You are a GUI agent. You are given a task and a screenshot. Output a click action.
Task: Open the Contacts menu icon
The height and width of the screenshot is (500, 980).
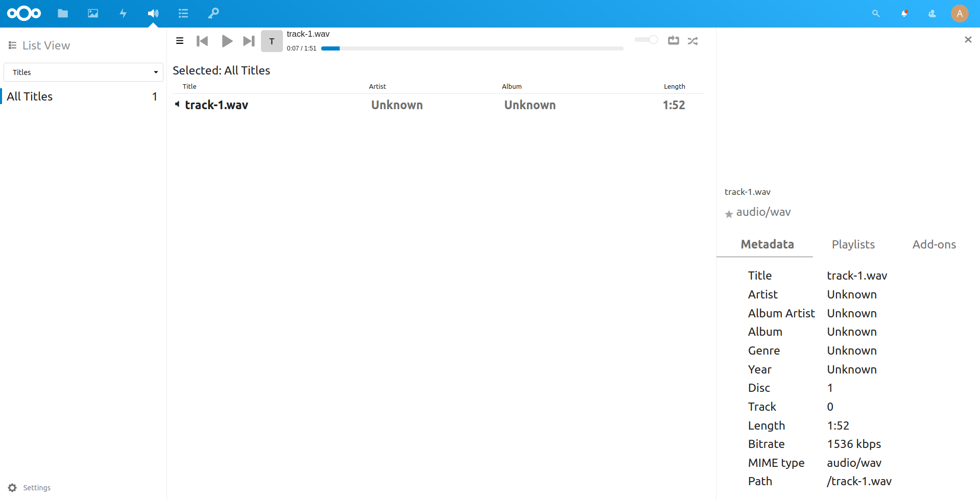coord(931,13)
